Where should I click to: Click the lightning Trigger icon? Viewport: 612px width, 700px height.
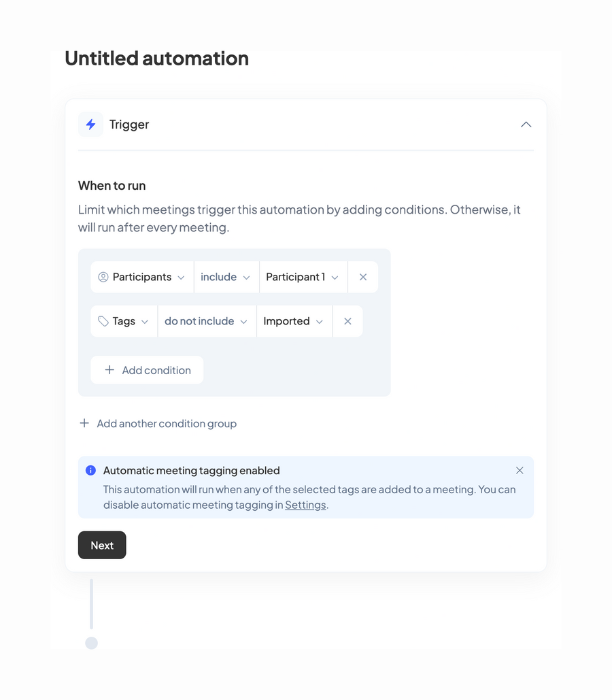90,124
